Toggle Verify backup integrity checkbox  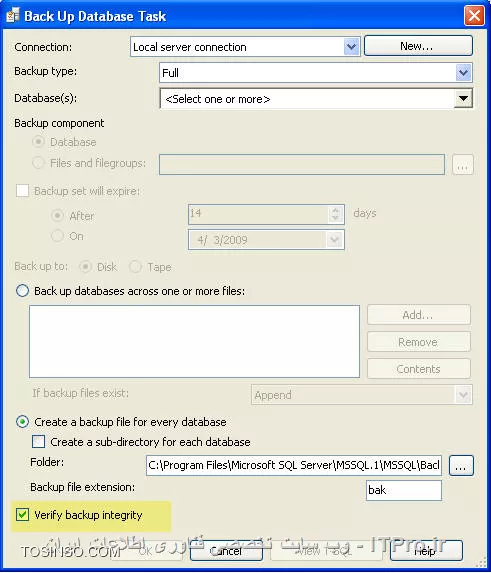tap(22, 515)
